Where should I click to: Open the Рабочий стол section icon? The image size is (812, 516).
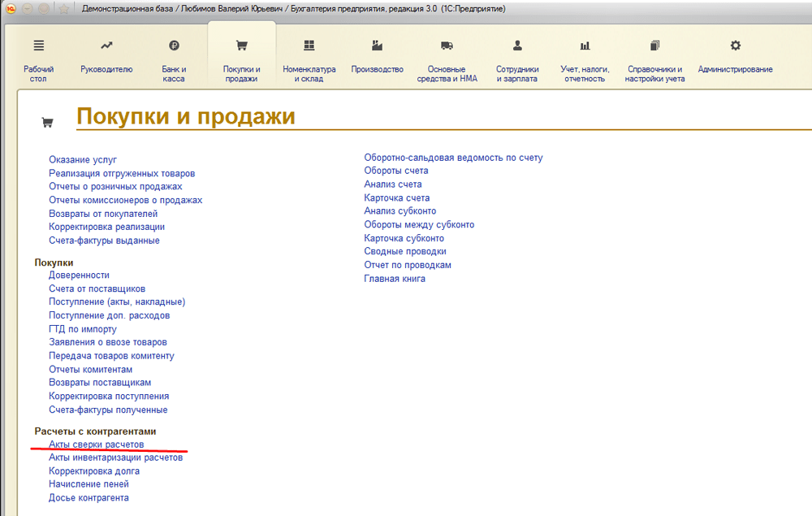tap(39, 46)
